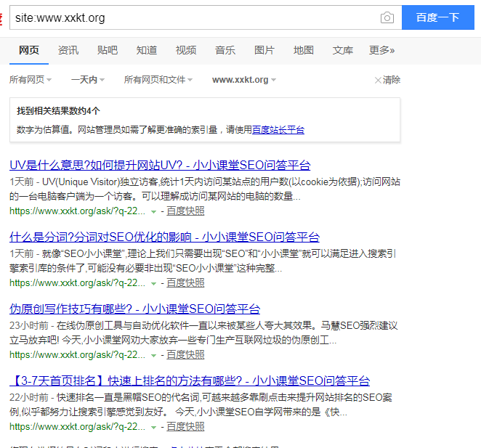Viewport: 481px width, 448px height.
Task: Open 百度快照 for the 伪原创 result
Action: [x=185, y=355]
